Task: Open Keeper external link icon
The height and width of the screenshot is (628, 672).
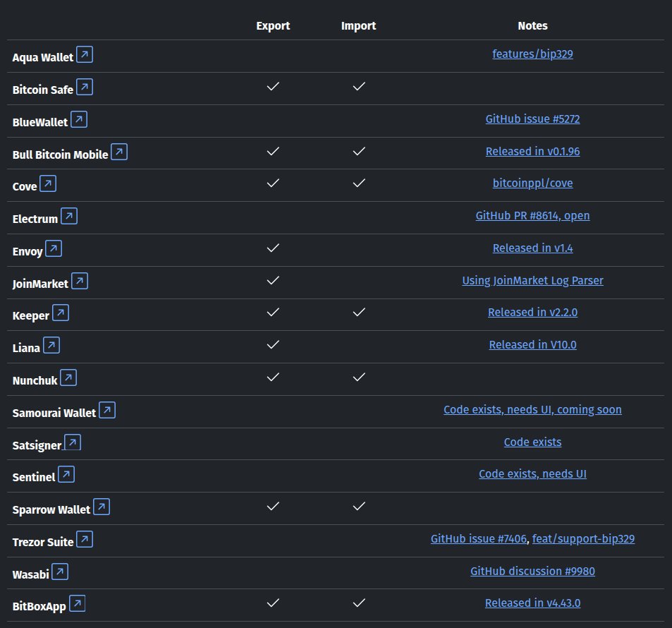Action: tap(61, 313)
